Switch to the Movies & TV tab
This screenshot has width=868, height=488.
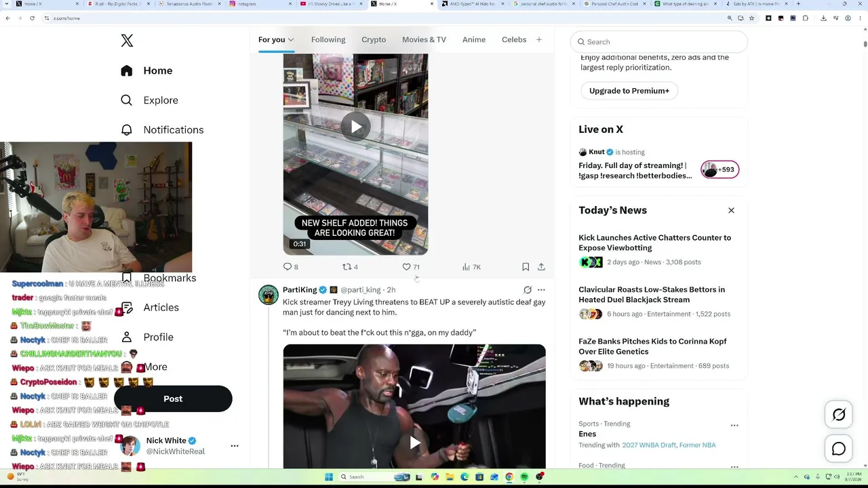(x=424, y=39)
